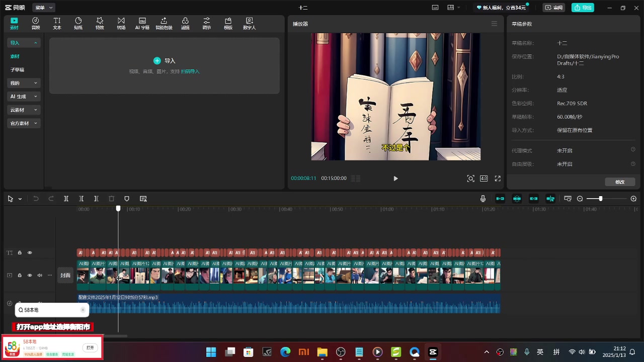Lock the main video track
Viewport: 644px width, 362px height.
[20, 275]
